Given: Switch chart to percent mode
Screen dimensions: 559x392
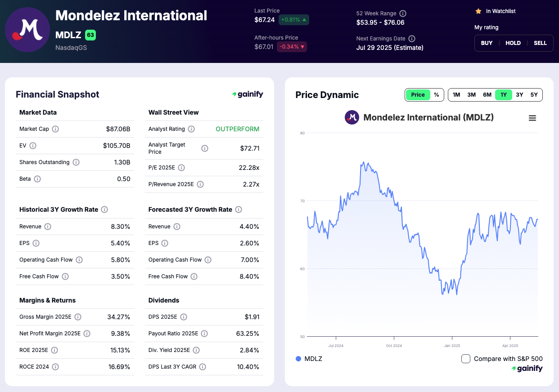Looking at the screenshot, I should point(437,95).
